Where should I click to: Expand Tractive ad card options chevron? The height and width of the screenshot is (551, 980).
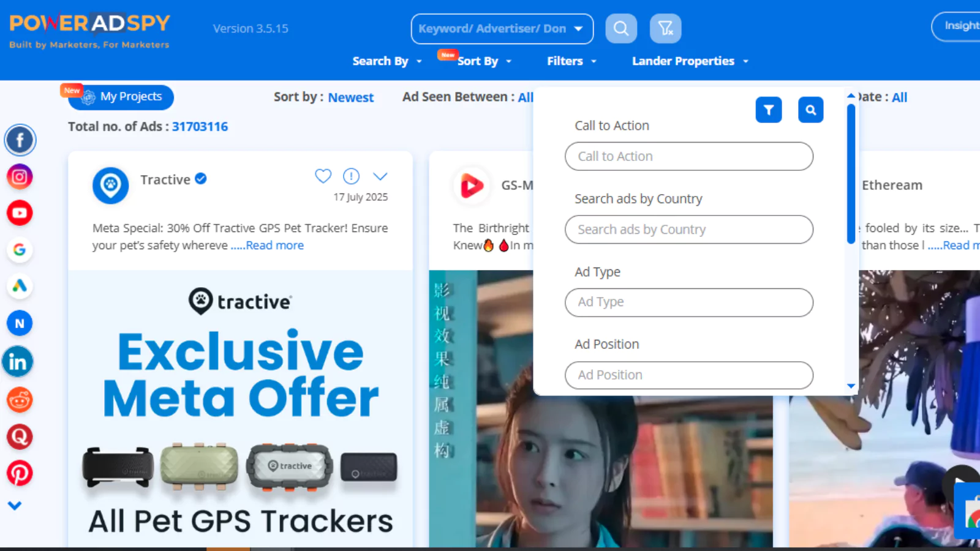click(x=380, y=176)
